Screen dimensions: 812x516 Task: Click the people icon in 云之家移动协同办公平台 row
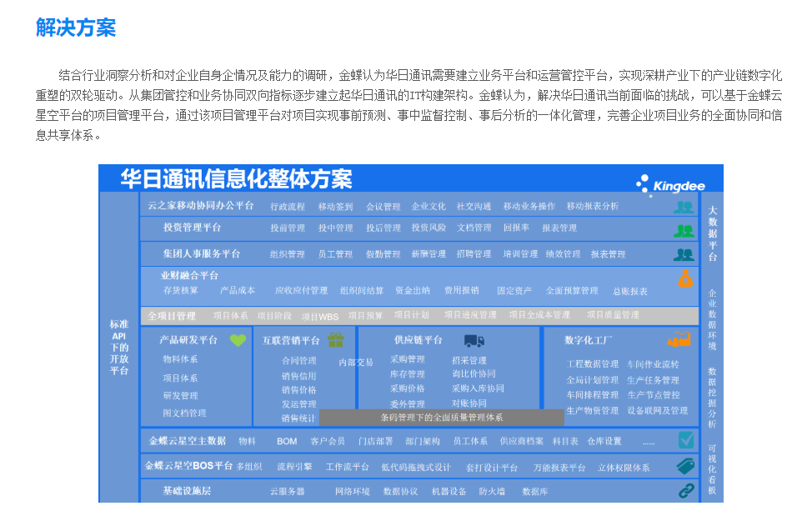click(x=684, y=208)
